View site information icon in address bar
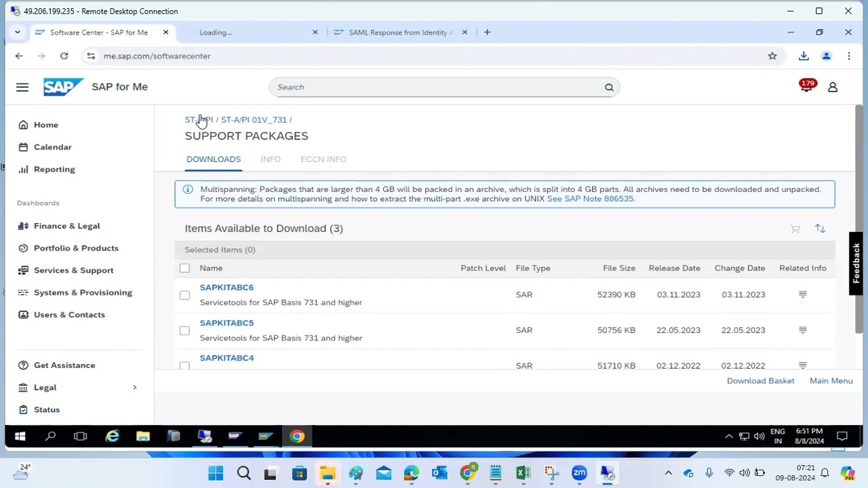This screenshot has width=868, height=488. (91, 56)
